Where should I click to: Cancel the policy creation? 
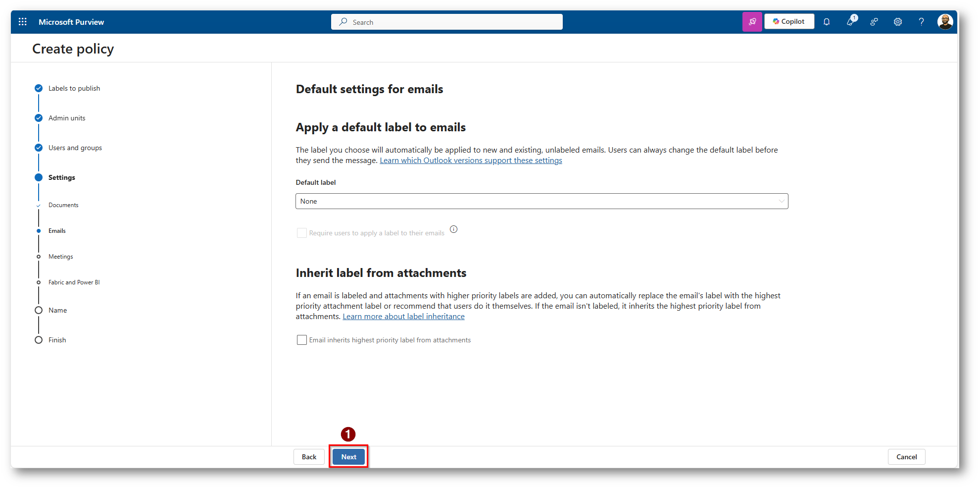pyautogui.click(x=906, y=457)
